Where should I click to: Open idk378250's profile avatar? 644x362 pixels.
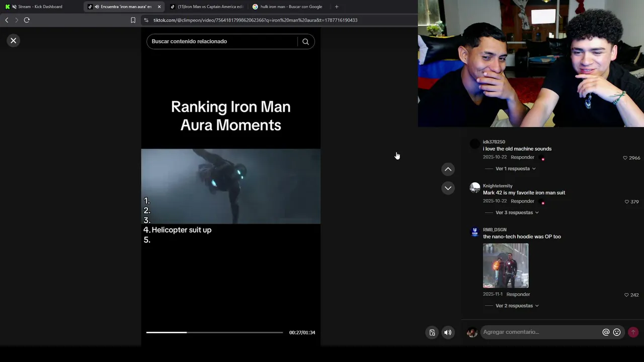tap(474, 144)
